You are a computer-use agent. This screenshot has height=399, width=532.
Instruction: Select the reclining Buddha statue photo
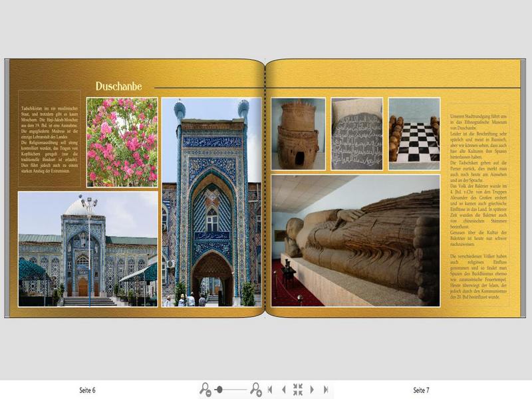[x=356, y=241]
